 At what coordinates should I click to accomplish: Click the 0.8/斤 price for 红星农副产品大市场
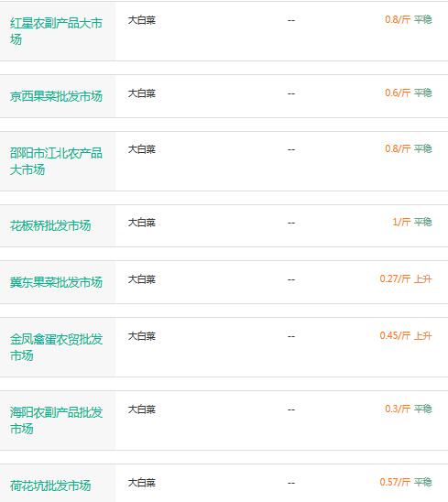[398, 19]
